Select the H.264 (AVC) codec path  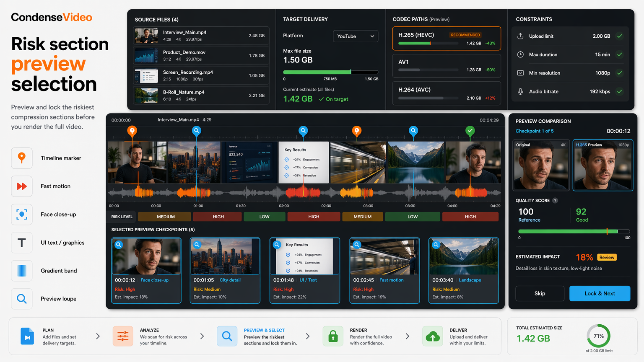pyautogui.click(x=447, y=93)
